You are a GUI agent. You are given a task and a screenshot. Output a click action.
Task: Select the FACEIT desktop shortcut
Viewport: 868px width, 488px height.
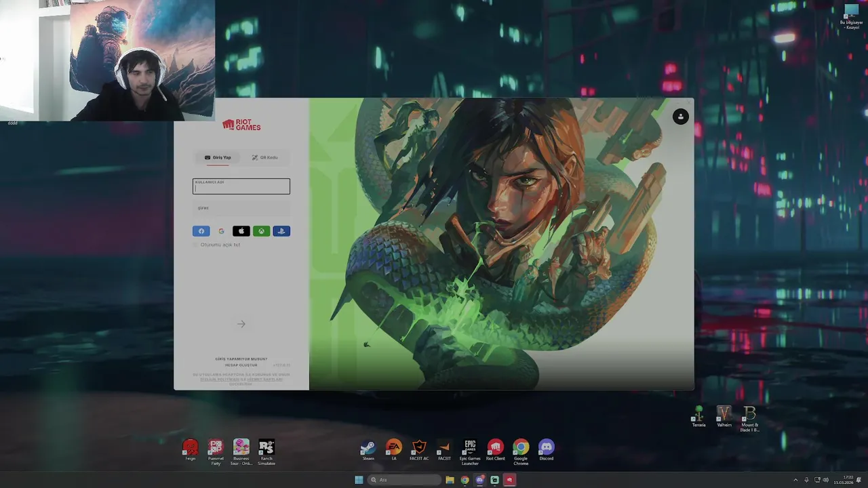pyautogui.click(x=444, y=451)
